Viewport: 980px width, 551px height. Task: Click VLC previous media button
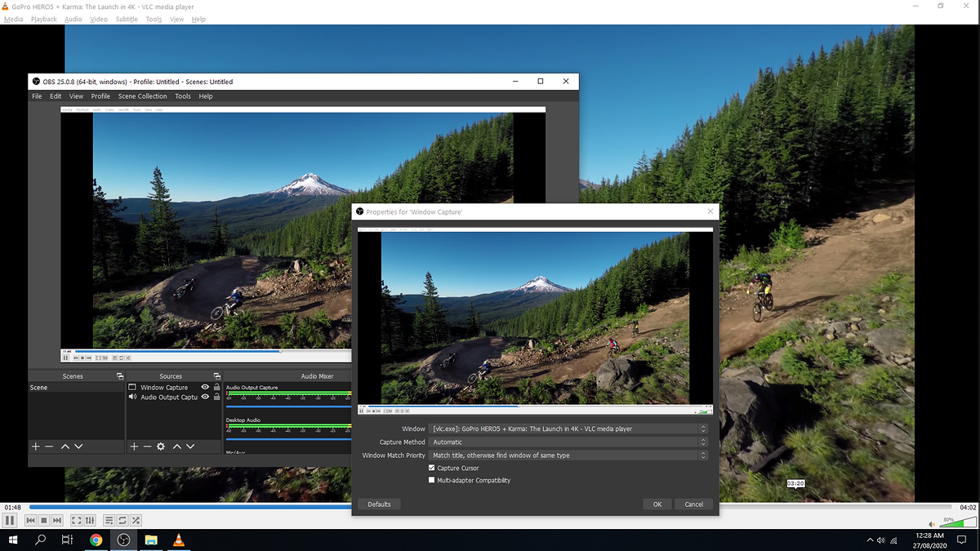(31, 520)
